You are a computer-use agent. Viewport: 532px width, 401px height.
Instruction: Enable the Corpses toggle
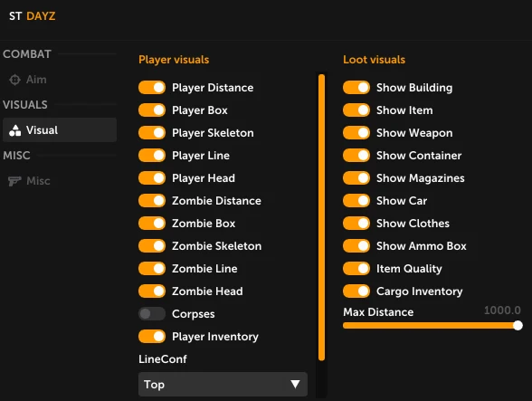click(x=152, y=314)
